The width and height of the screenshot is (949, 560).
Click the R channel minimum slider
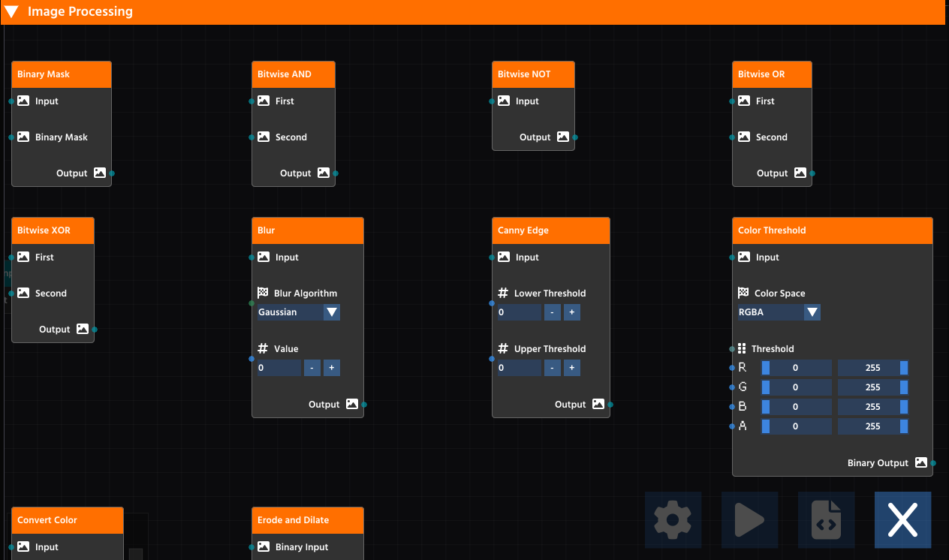[x=796, y=368]
